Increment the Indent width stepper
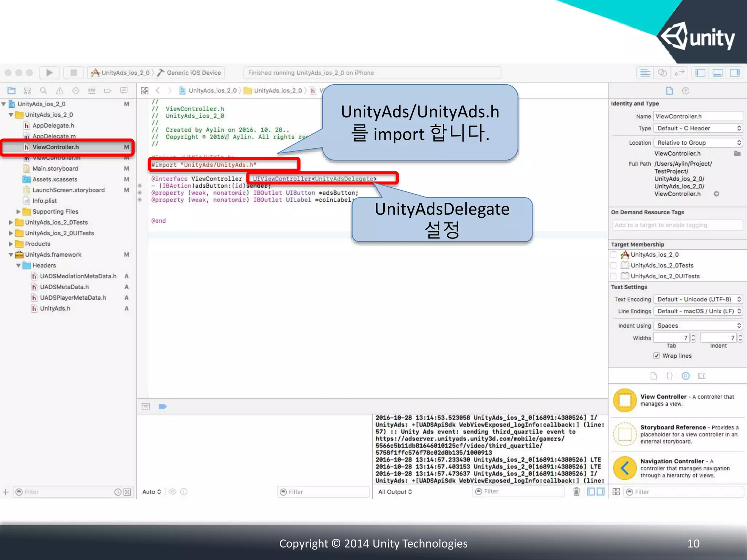This screenshot has width=747, height=560. [x=740, y=336]
